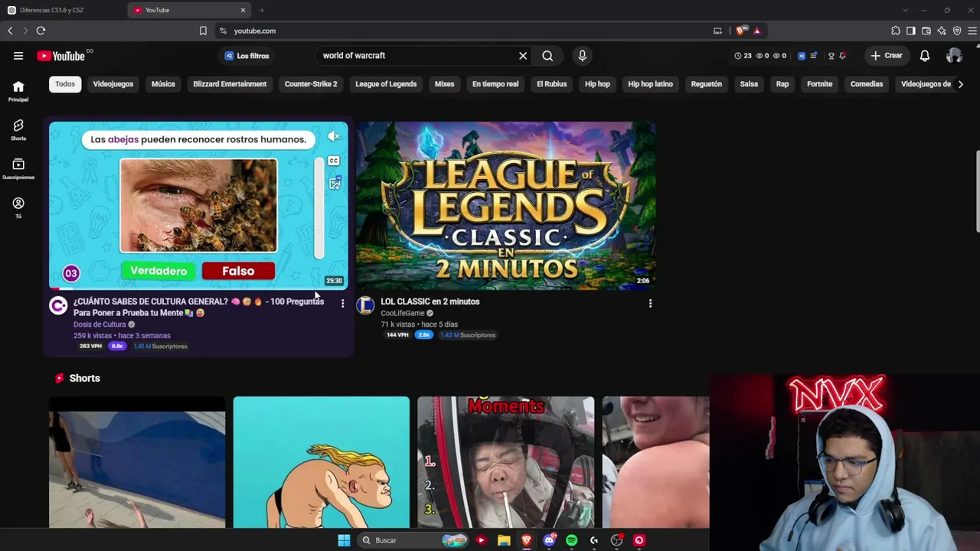Screen dimensions: 980x551
Task: Open YouTube notifications bell
Action: click(925, 56)
